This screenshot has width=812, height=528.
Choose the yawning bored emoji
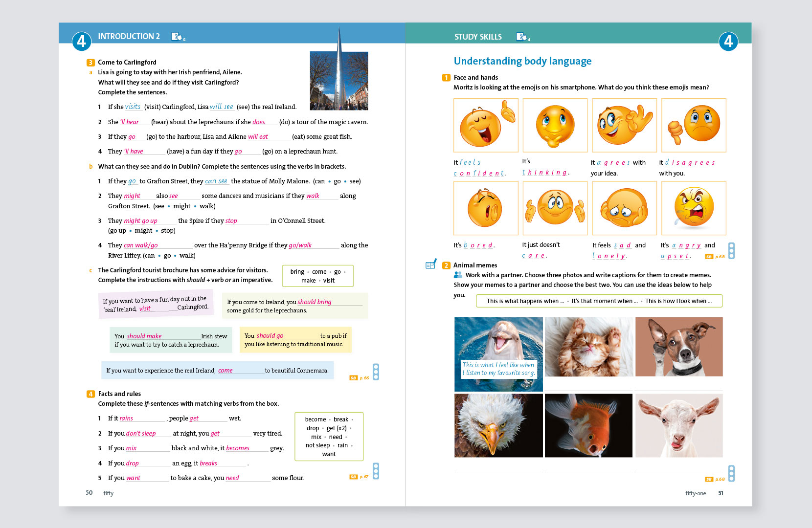485,208
